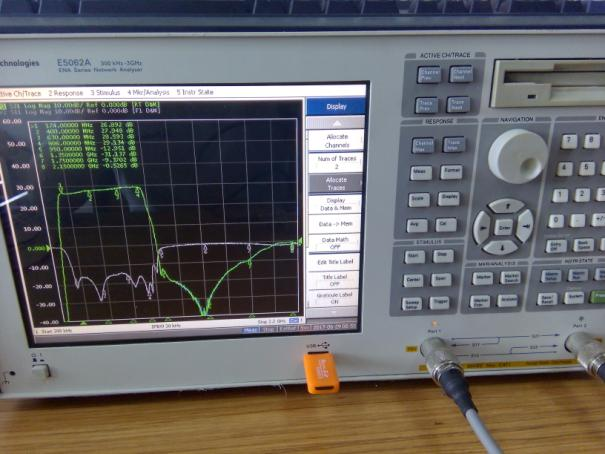
Task: Push the Entry Off key
Action: click(x=556, y=245)
